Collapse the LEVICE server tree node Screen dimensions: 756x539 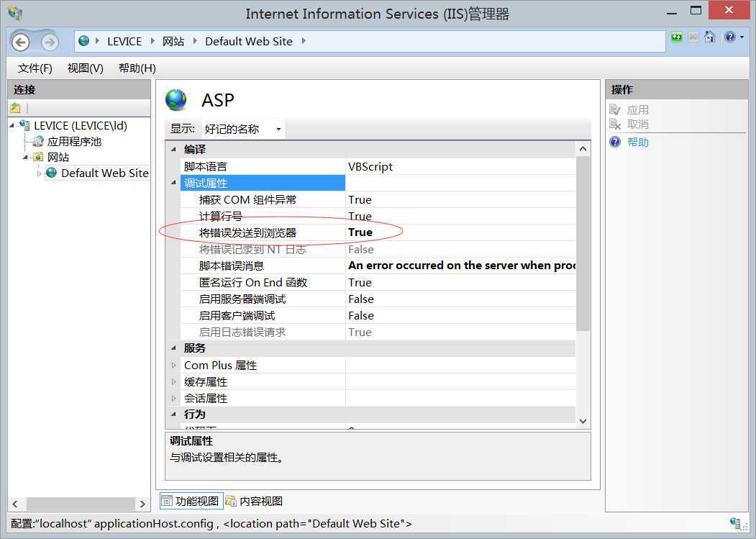pyautogui.click(x=12, y=126)
